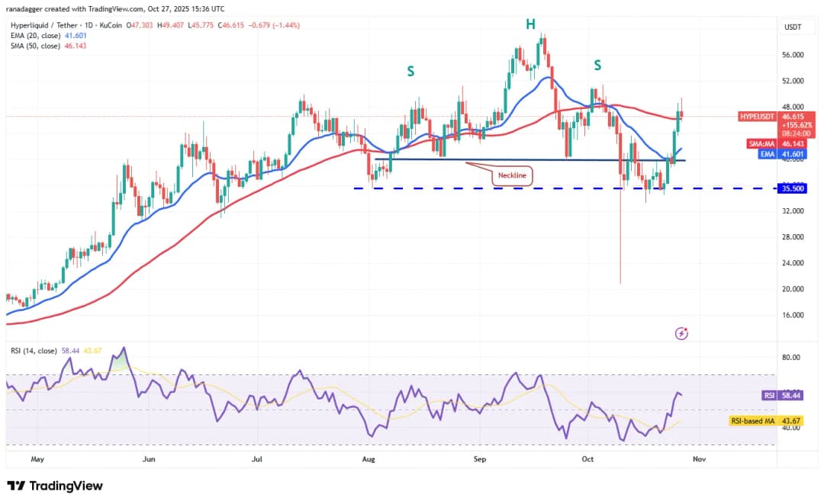Click the Sep label on time axis
The height and width of the screenshot is (504, 824).
coord(480,460)
